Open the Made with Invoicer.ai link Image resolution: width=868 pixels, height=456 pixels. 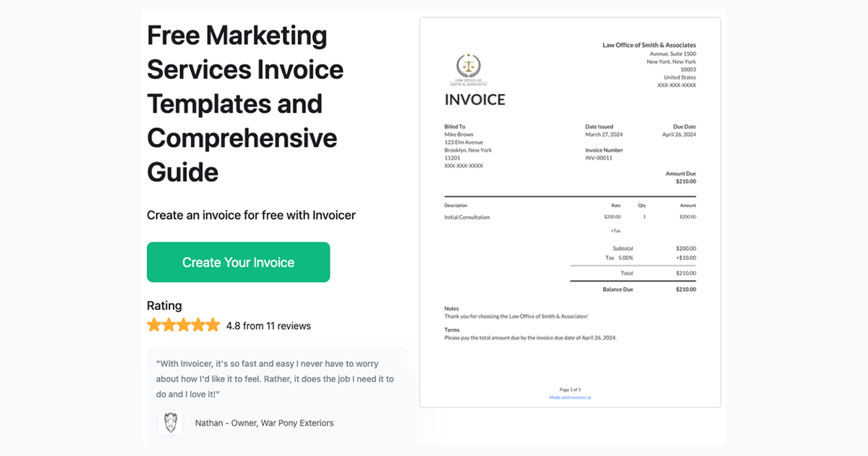pyautogui.click(x=570, y=397)
